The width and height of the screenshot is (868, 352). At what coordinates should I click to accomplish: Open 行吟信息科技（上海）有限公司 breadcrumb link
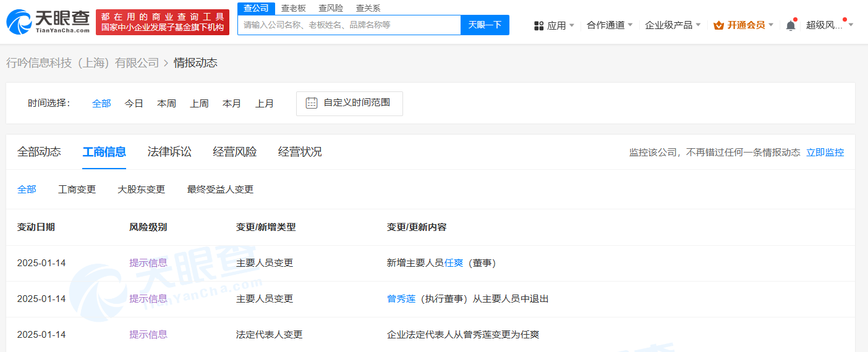coord(83,63)
